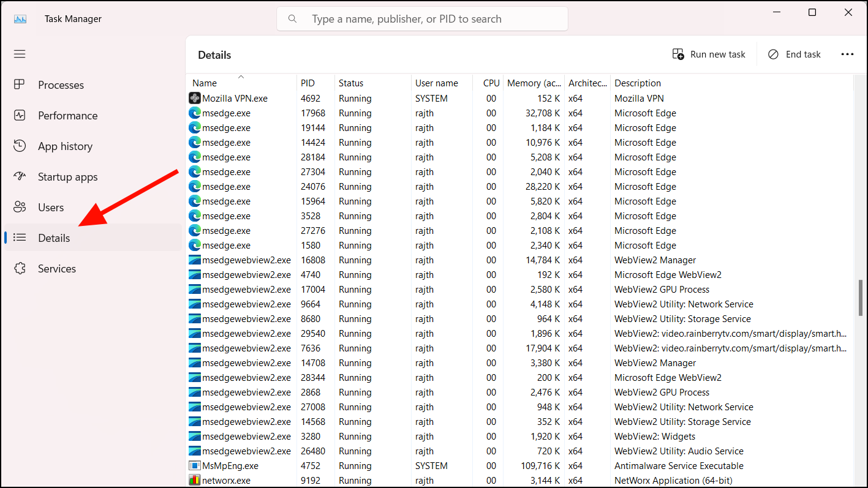Click the Processes grid icon in the sidebar
Viewport: 868px width, 488px height.
(x=20, y=84)
